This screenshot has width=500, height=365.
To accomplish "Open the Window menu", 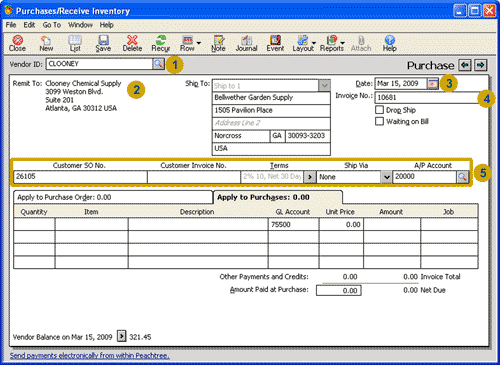I will [x=80, y=25].
